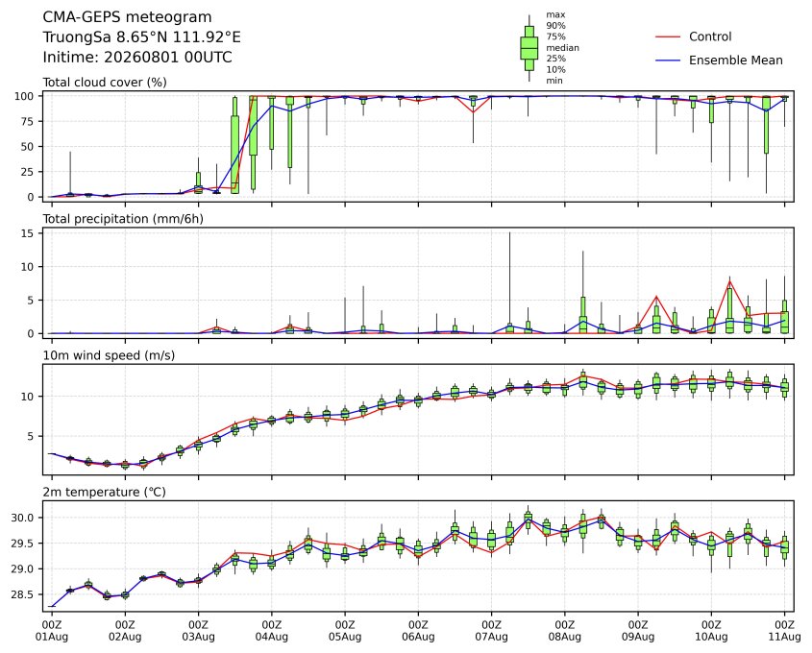Click the '00Z 07Aug' axis label

pyautogui.click(x=491, y=631)
